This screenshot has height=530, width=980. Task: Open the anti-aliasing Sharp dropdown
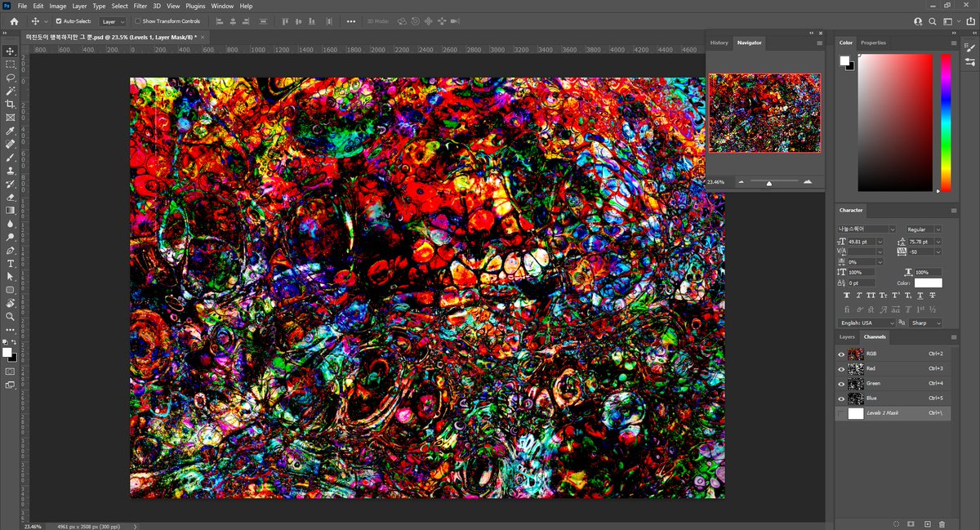point(925,323)
